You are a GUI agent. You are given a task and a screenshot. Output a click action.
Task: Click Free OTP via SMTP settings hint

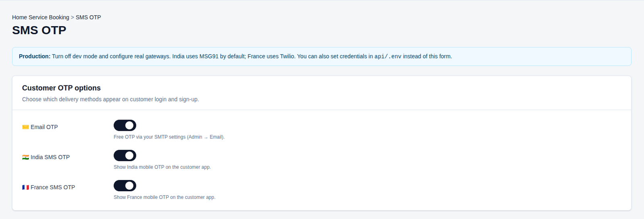(x=169, y=137)
